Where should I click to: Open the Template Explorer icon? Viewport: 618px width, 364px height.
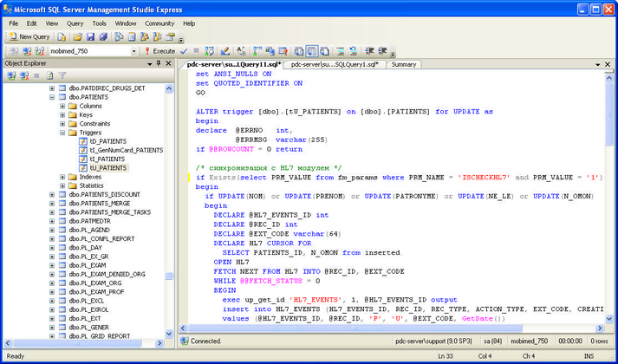click(157, 37)
